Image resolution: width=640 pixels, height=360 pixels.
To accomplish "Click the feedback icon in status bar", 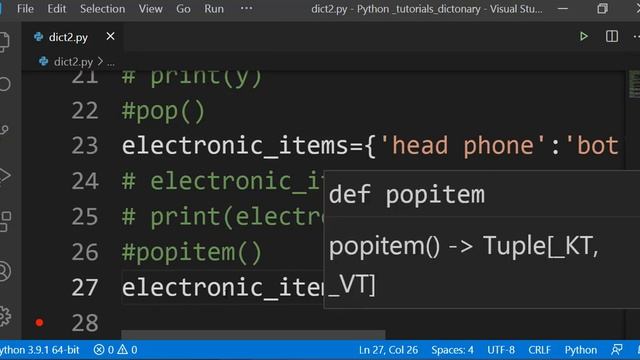I will [x=617, y=350].
